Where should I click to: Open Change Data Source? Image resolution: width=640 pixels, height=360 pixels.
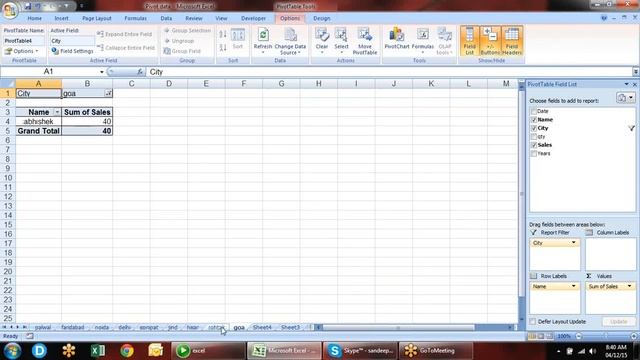click(290, 41)
